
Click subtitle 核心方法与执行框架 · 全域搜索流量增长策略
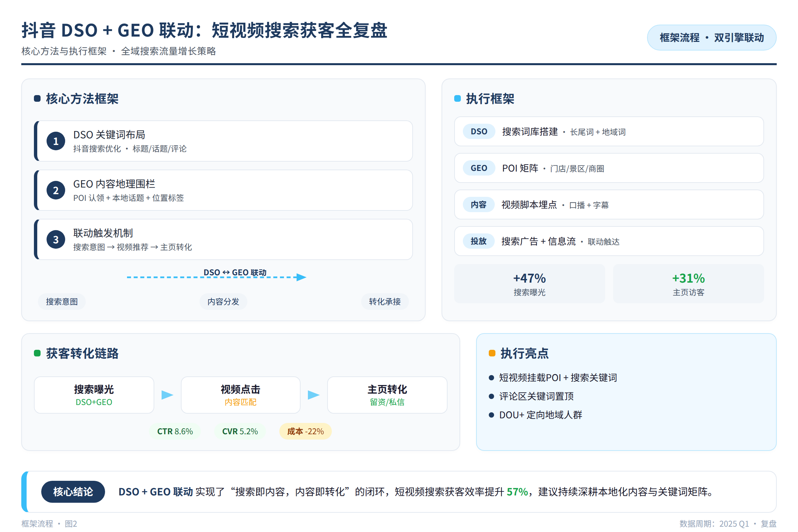pos(119,51)
